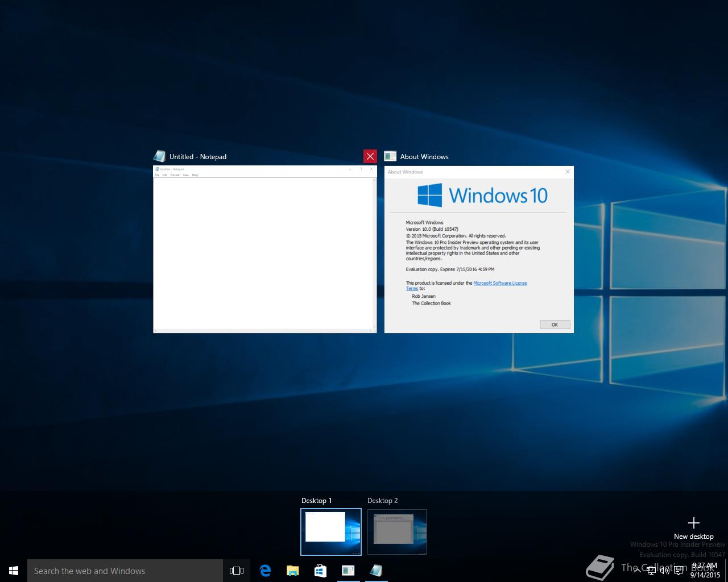This screenshot has height=582, width=728.
Task: Click the Task View button in taskbar
Action: click(x=237, y=571)
